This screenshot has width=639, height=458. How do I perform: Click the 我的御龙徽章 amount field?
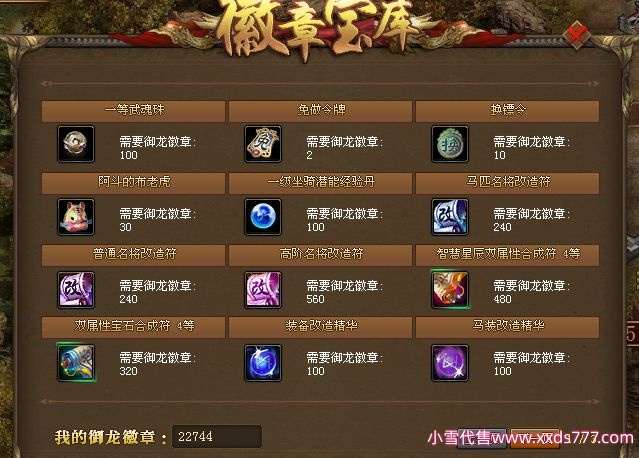coord(217,436)
